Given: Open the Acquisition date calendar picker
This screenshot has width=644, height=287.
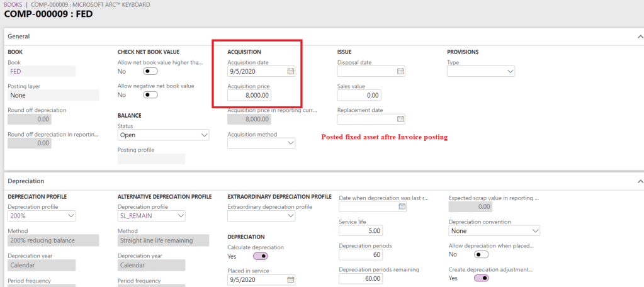Looking at the screenshot, I should point(290,72).
